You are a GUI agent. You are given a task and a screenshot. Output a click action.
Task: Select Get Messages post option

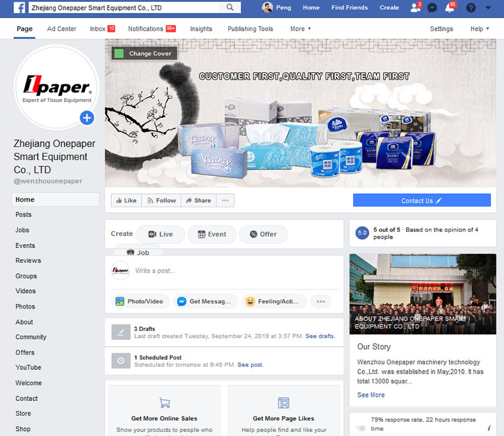coord(205,301)
